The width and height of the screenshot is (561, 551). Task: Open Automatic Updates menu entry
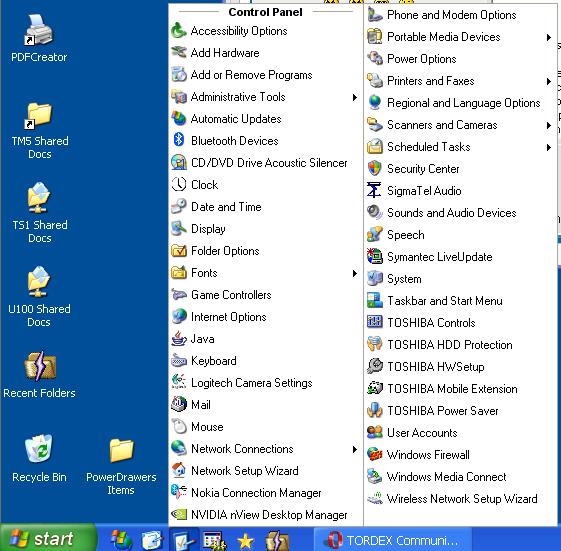(x=265, y=119)
